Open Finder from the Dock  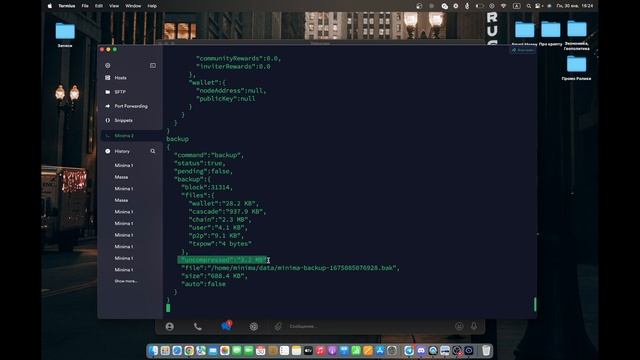coord(153,351)
